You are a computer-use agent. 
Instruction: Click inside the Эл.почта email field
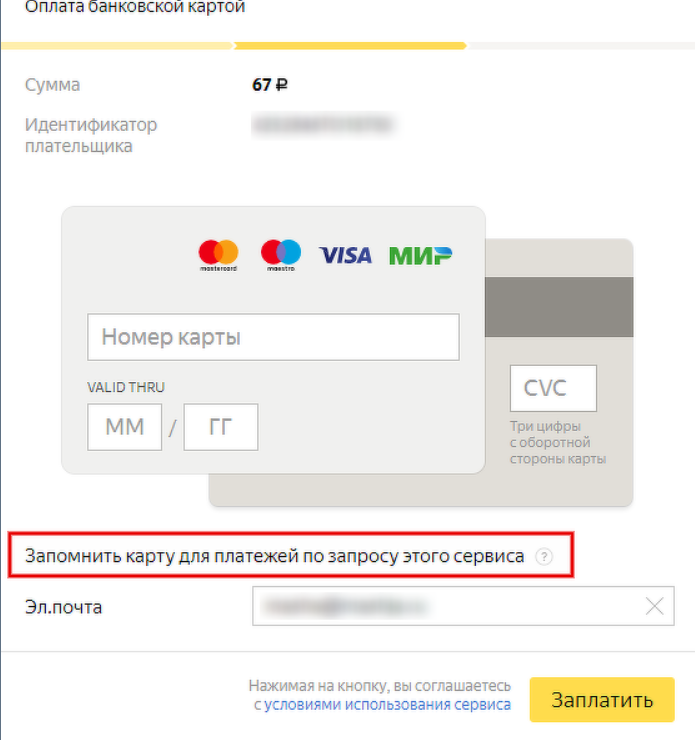463,606
